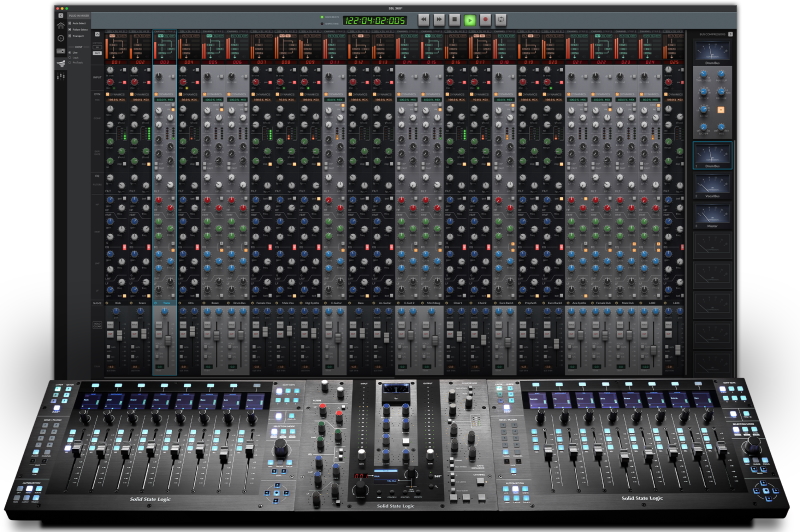
Task: Toggle the Auto Select checkbox
Action: [70, 23]
